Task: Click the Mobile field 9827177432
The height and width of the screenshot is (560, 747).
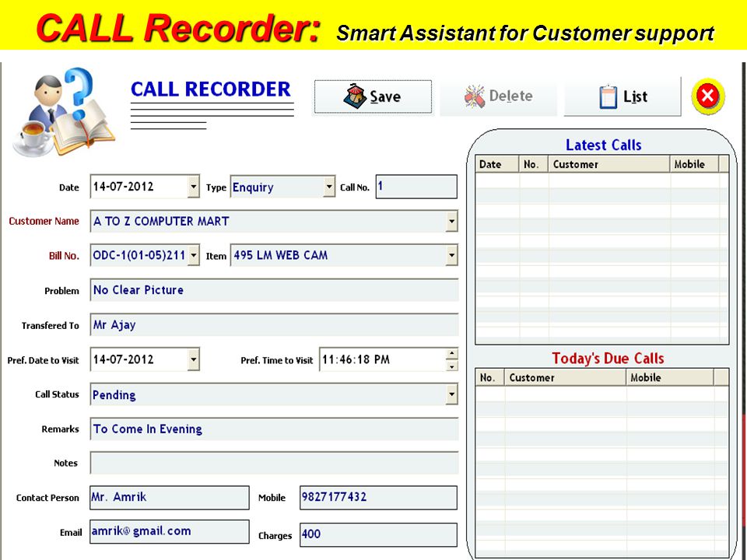Action: click(x=378, y=498)
